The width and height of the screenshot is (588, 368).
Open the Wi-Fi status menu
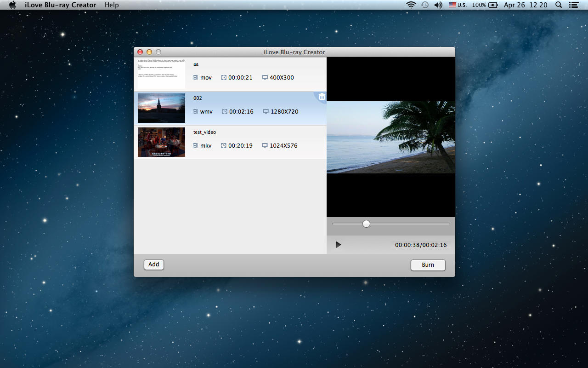tap(411, 5)
